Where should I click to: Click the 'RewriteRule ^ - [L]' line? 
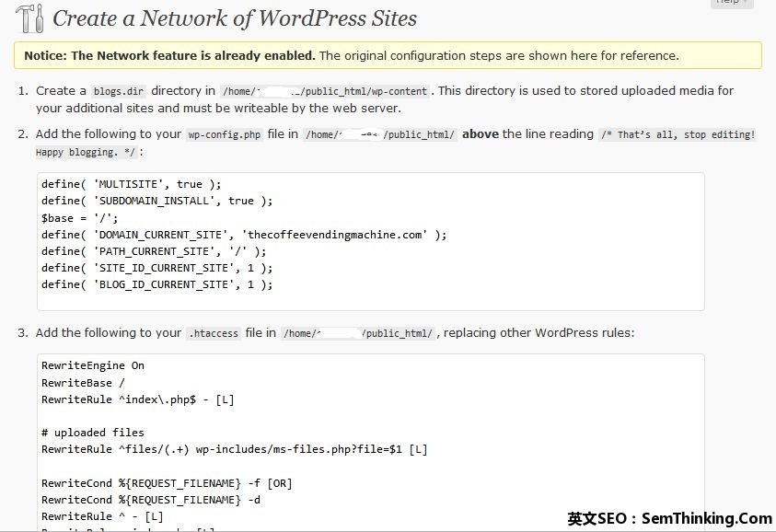point(102,516)
